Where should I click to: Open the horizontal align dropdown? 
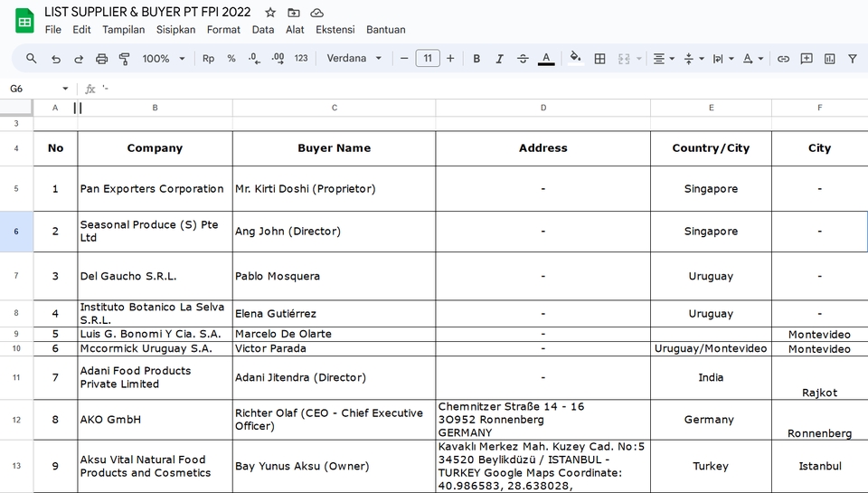[664, 58]
